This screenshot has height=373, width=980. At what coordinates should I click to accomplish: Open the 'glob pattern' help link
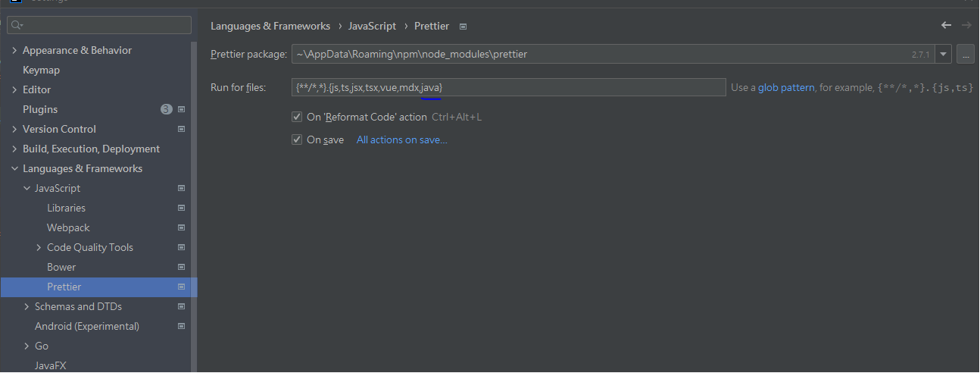pyautogui.click(x=787, y=87)
